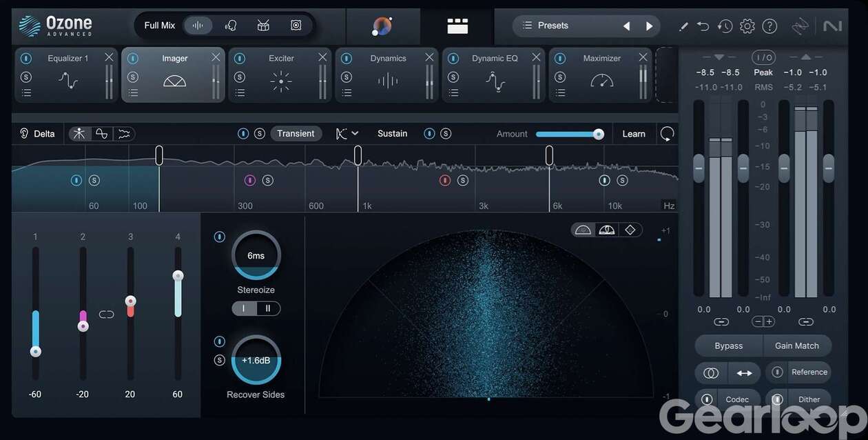The image size is (868, 440).
Task: Open the Master Assistant colorful orb icon
Action: 382,26
